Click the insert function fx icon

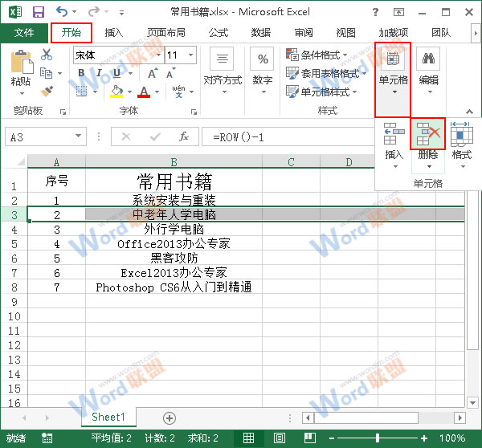(183, 136)
